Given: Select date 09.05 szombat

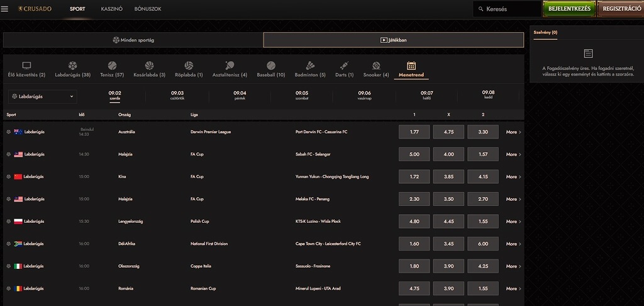Looking at the screenshot, I should coord(302,96).
